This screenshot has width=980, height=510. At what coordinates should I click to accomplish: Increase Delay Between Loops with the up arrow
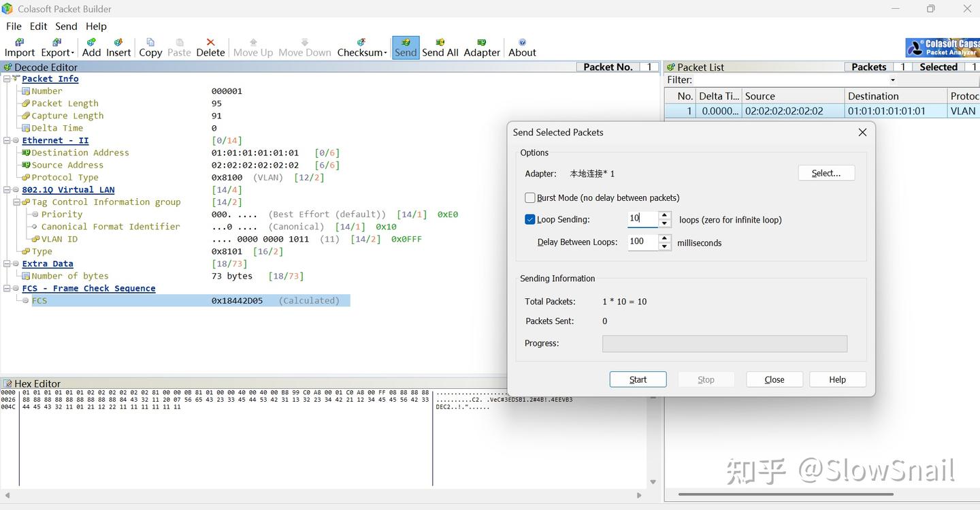point(665,238)
